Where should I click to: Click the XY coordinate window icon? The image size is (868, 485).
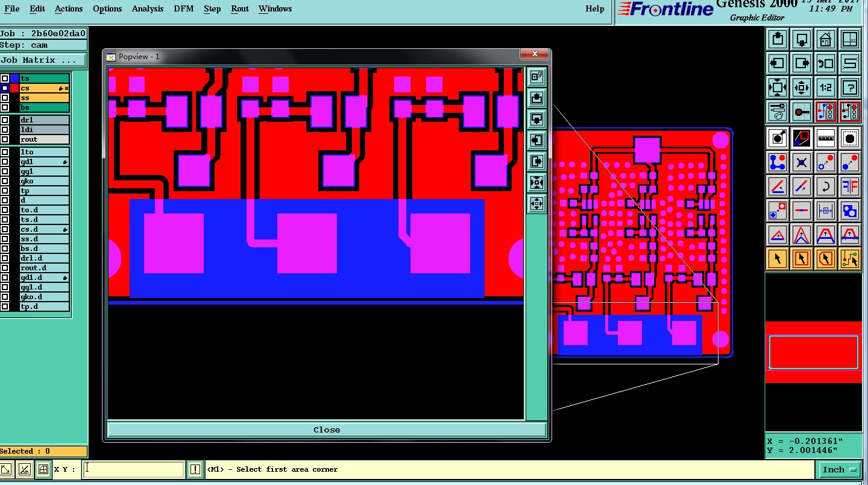[x=850, y=39]
